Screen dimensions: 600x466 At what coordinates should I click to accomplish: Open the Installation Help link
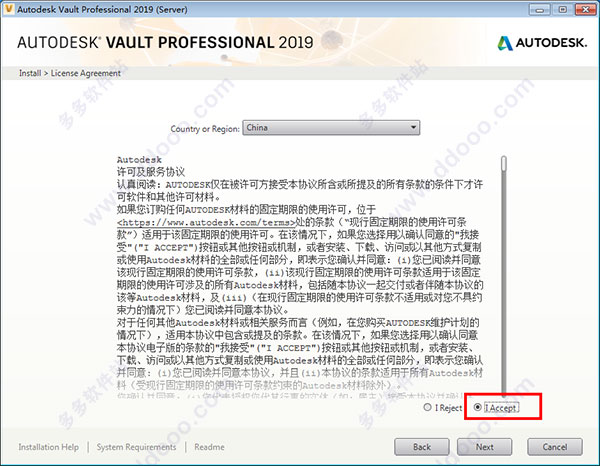tap(49, 447)
